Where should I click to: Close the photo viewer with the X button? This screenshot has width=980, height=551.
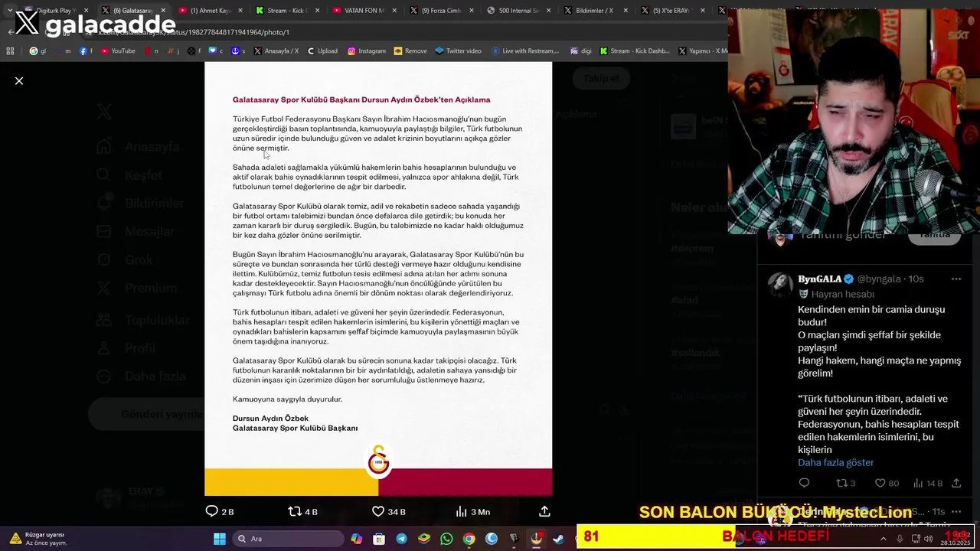pyautogui.click(x=19, y=80)
